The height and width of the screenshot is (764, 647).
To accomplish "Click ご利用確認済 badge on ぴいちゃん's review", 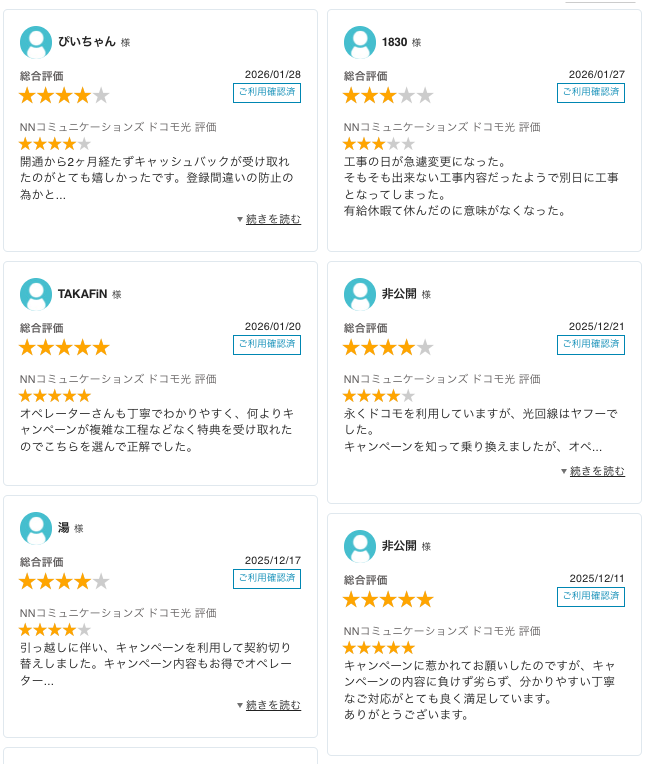I will point(267,93).
